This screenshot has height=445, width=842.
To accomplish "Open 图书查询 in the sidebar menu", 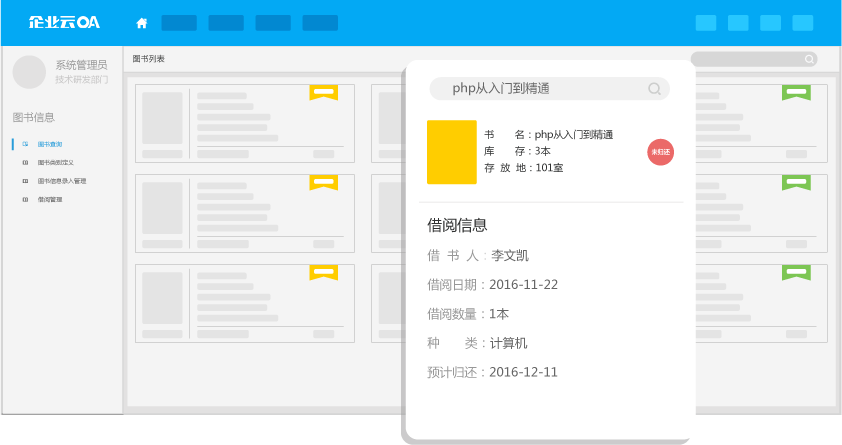I will (50, 144).
